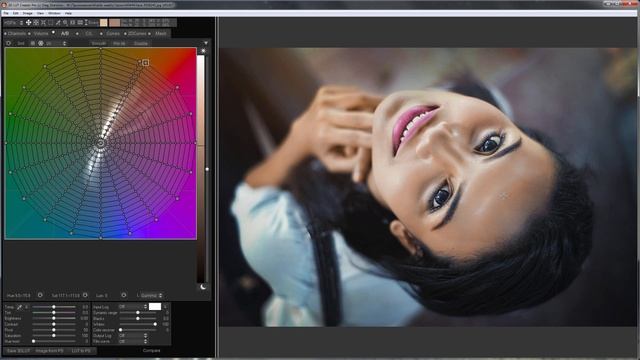Switch to the Channels tab
640x360 pixels.
click(x=17, y=33)
